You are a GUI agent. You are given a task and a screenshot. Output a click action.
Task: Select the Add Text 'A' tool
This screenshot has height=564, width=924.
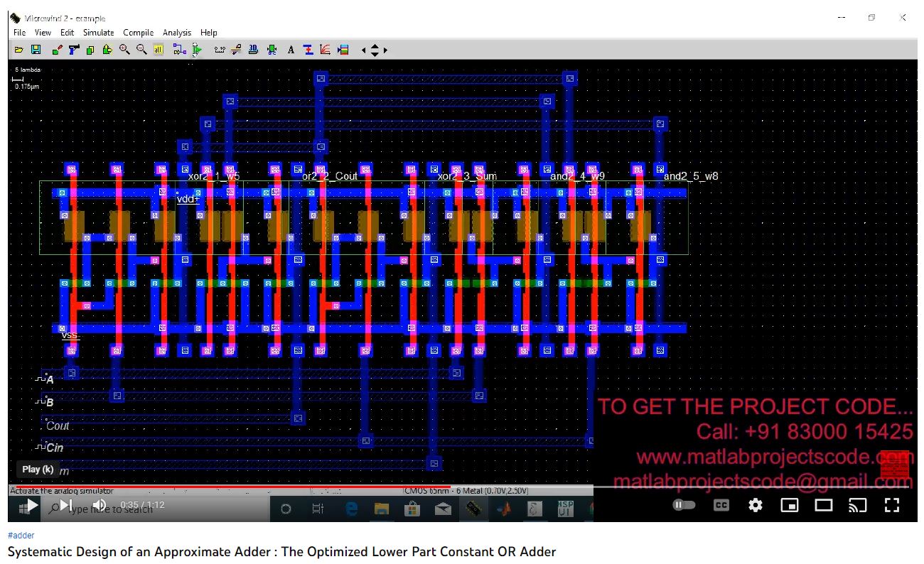[291, 50]
